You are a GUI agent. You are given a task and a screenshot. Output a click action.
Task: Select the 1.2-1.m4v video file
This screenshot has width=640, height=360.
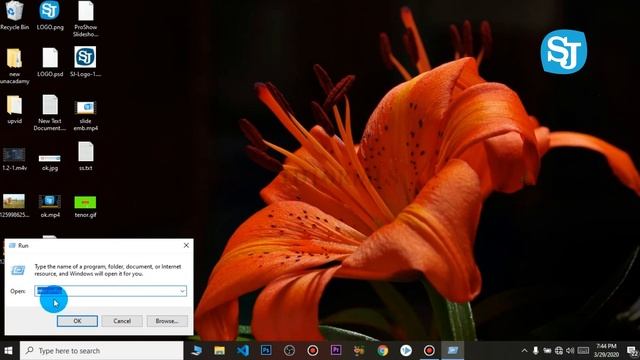pos(14,159)
